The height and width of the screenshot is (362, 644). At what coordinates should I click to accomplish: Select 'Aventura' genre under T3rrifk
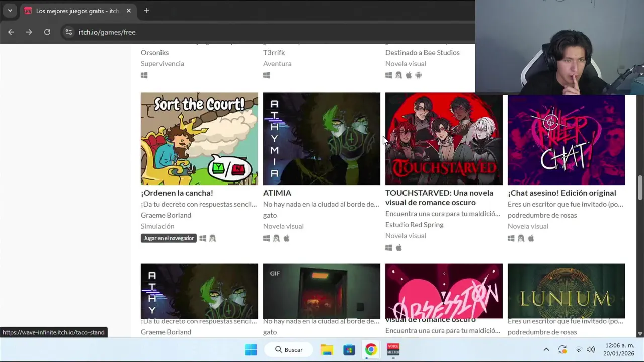(277, 63)
